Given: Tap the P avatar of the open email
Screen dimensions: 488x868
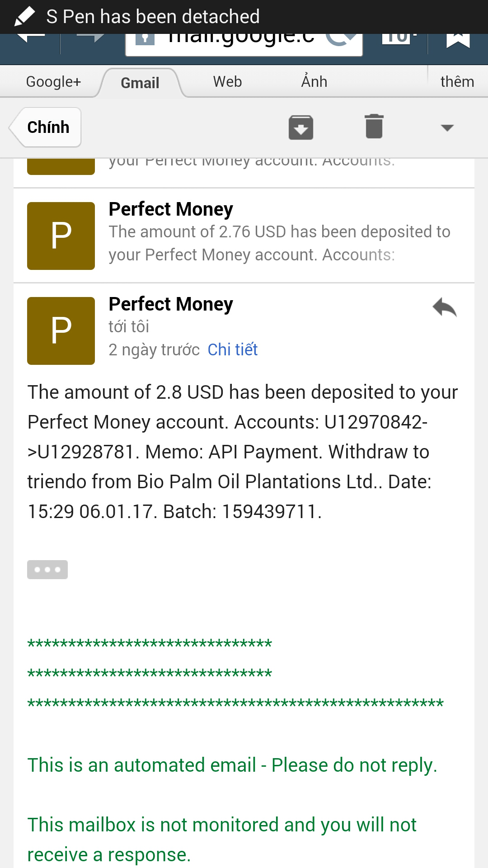Looking at the screenshot, I should [61, 331].
